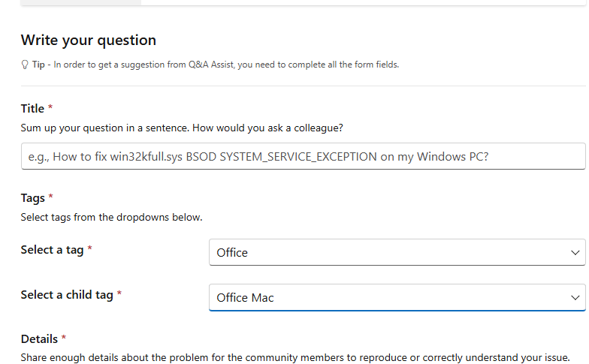
Task: Click the chevron arrow on the Office dropdown
Action: (x=575, y=253)
